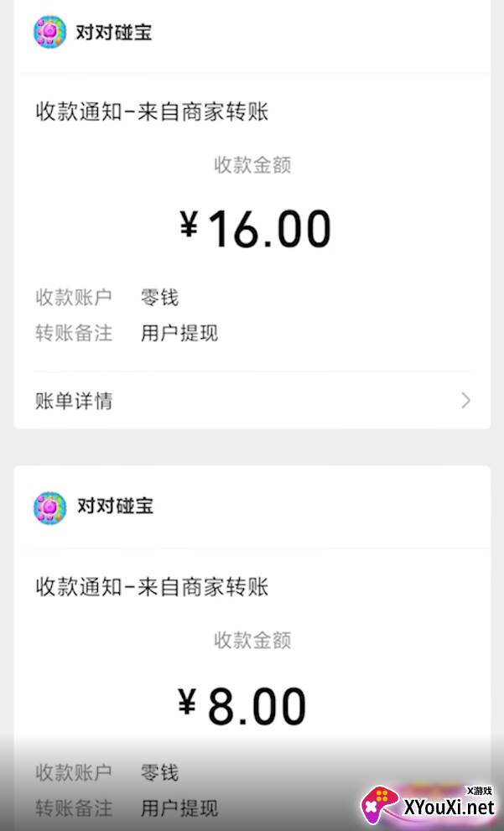Viewport: 504px width, 831px height.
Task: Tap the 收款账户 label in the ¥16.00 card
Action: 74,298
